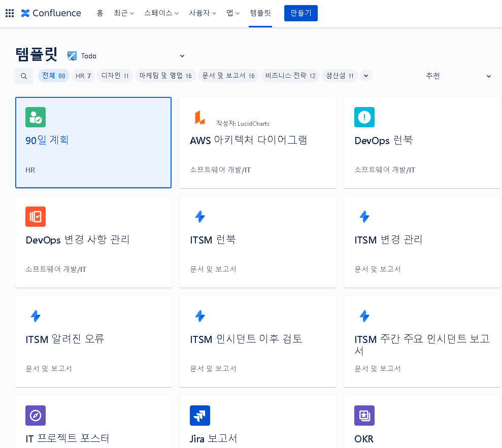Screen dimensions: 502x448
Task: Expand the 사용자 dropdown menu
Action: [203, 13]
